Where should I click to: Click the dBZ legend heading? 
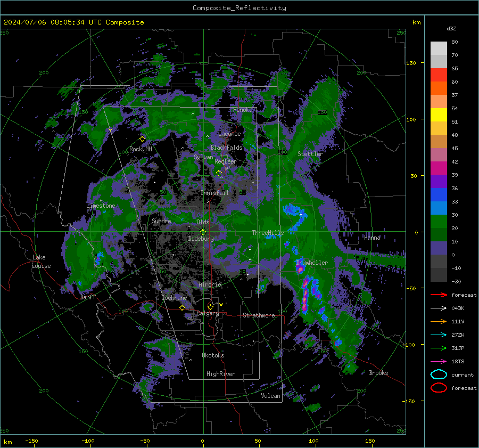click(451, 29)
